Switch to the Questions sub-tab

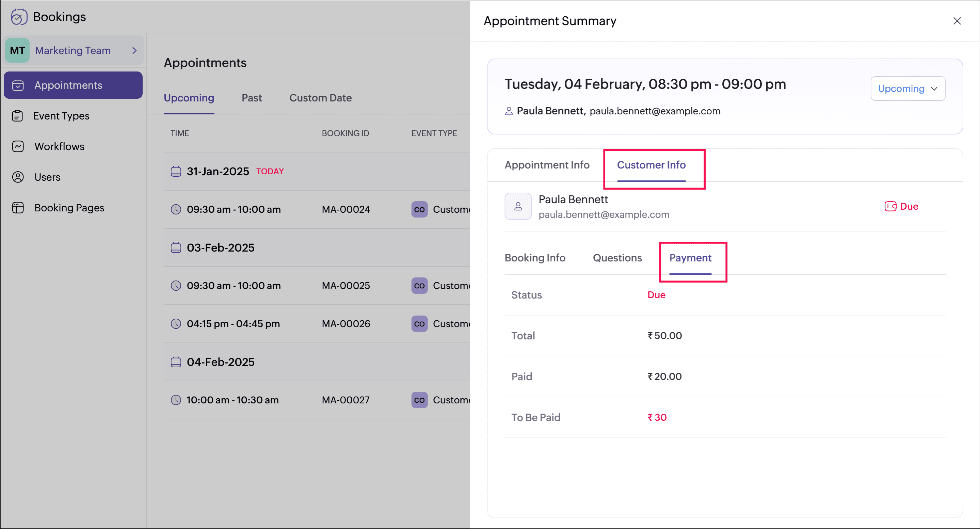[x=617, y=258]
